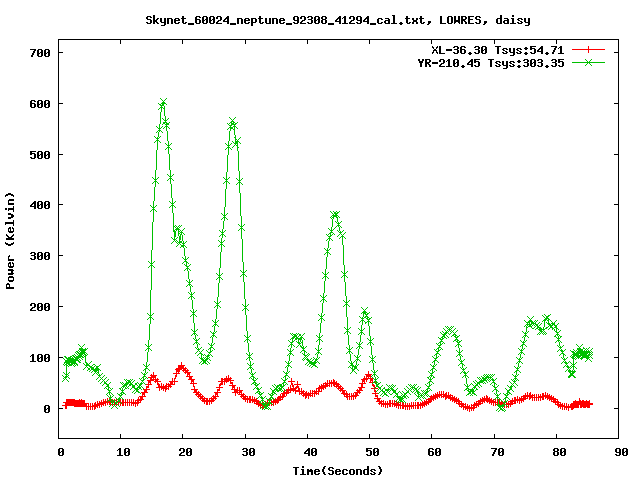Click the green peak near 44 seconds
Image resolution: width=640 pixels, height=480 pixels.
pos(335,215)
